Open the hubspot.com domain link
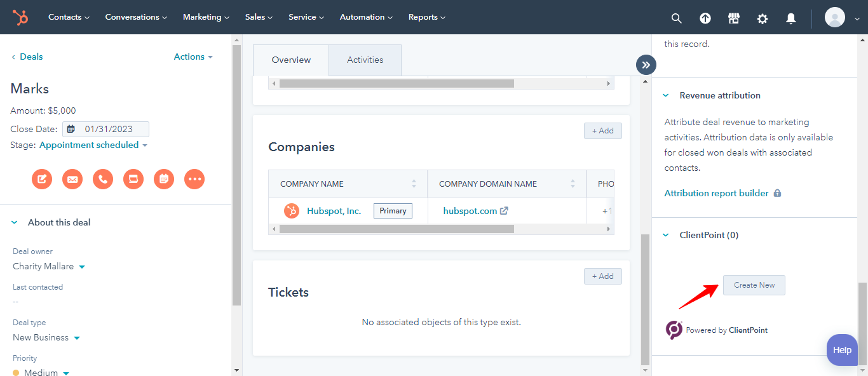 [x=470, y=211]
